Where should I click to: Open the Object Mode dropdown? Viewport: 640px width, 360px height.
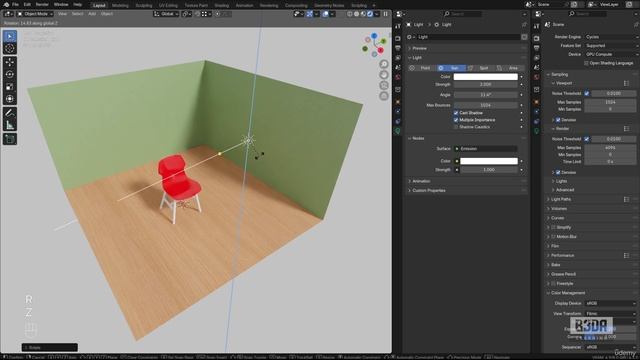point(36,14)
